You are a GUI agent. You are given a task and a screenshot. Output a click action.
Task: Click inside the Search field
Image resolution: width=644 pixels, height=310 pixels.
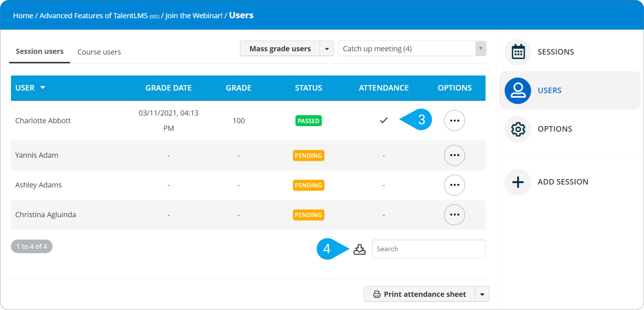point(429,249)
